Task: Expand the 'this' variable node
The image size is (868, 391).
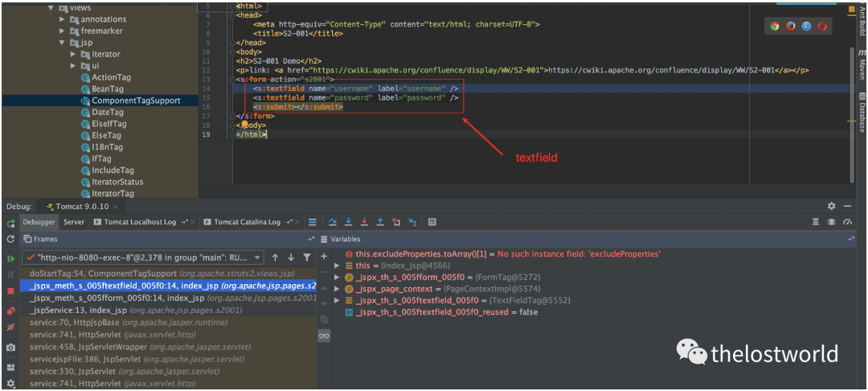Action: tap(337, 265)
